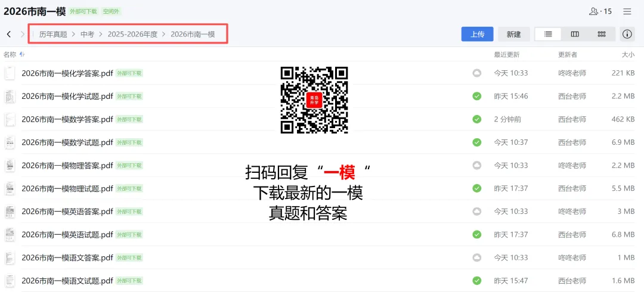Switch to list view

click(x=548, y=34)
